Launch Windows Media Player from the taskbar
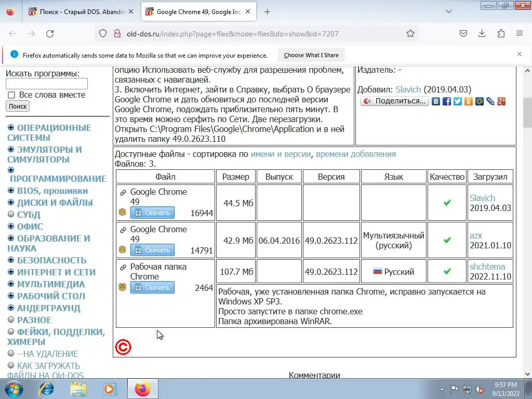The image size is (532, 399). pos(110,389)
